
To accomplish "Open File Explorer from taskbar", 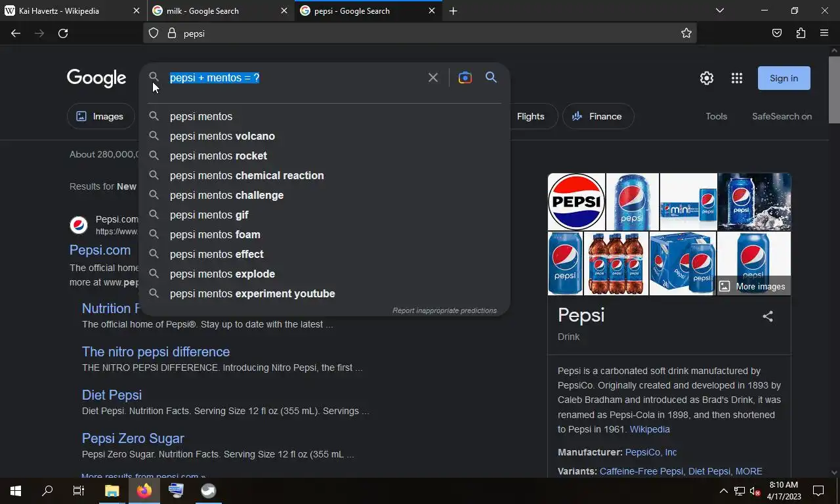I will click(x=112, y=491).
